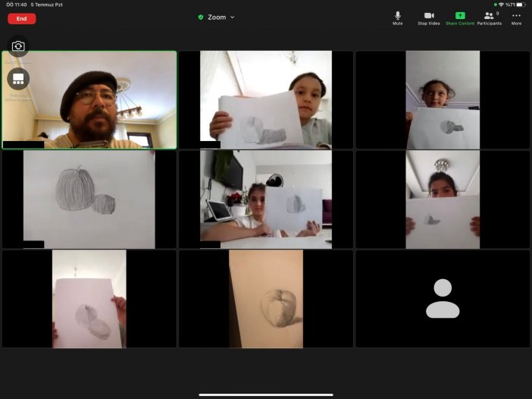Check the battery indicator in status bar
The image size is (532, 399).
[520, 5]
